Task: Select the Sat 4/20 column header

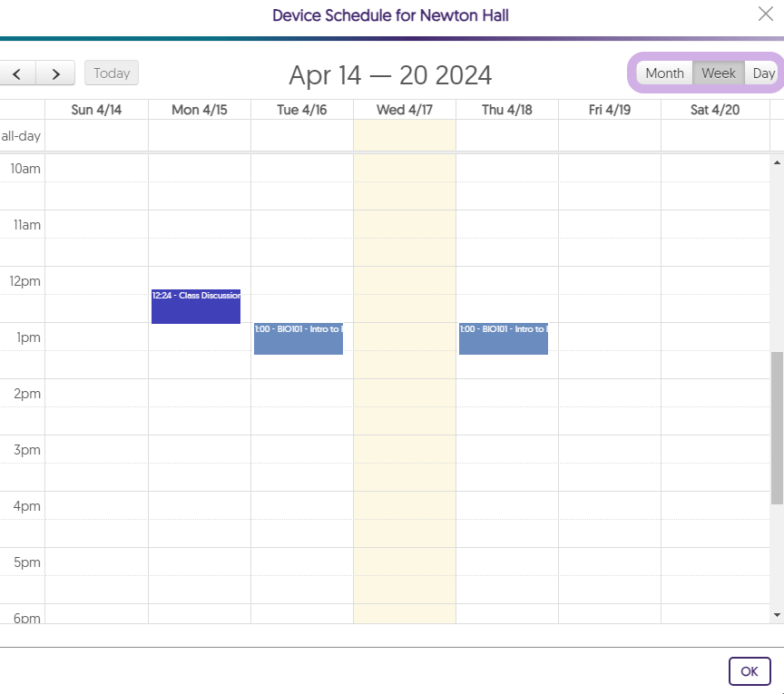Action: point(715,110)
